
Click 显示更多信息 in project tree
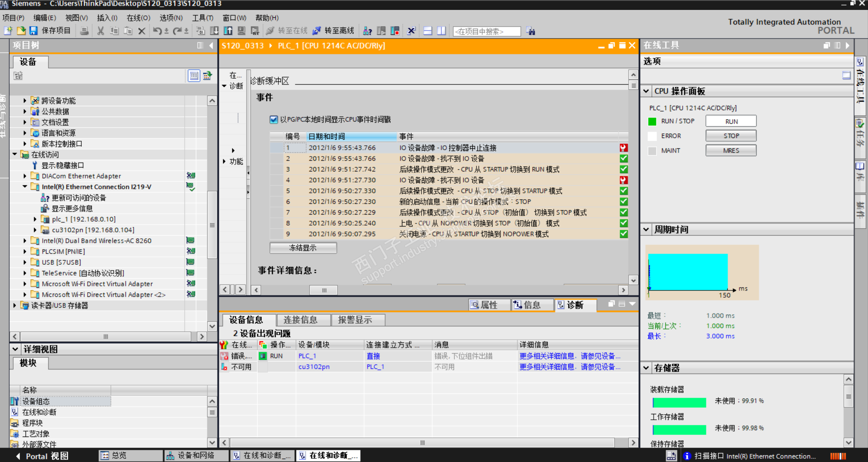pyautogui.click(x=72, y=209)
